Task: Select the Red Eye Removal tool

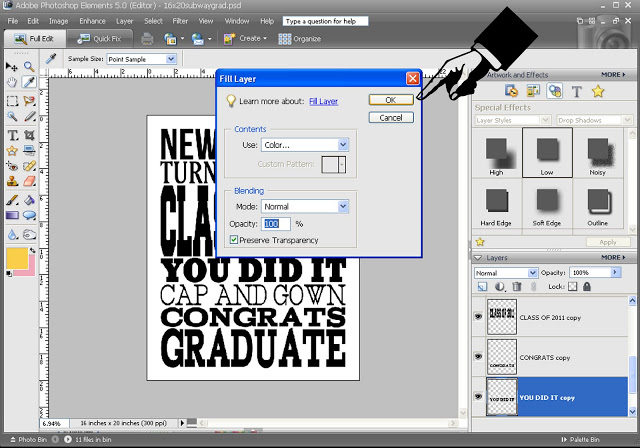Action: 12,166
